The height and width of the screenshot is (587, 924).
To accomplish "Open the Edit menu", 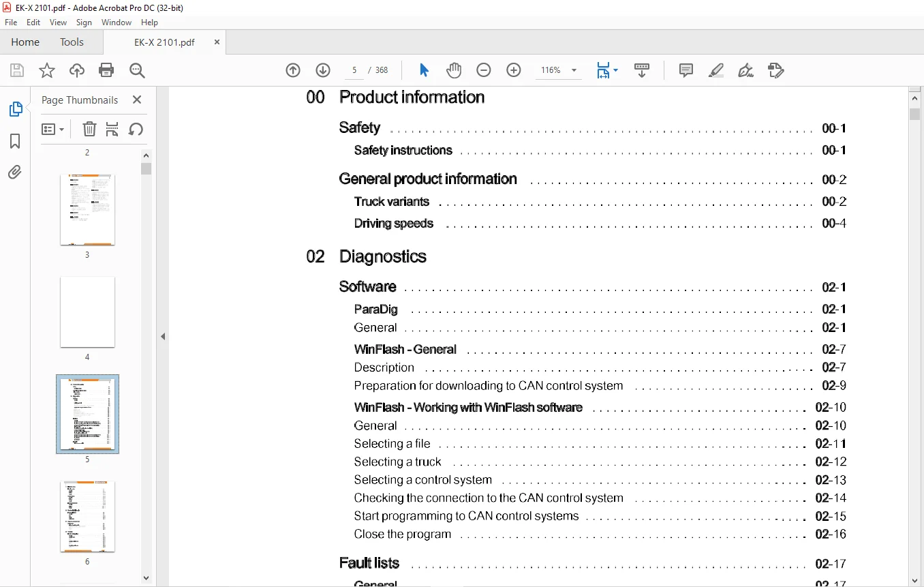I will click(x=33, y=22).
